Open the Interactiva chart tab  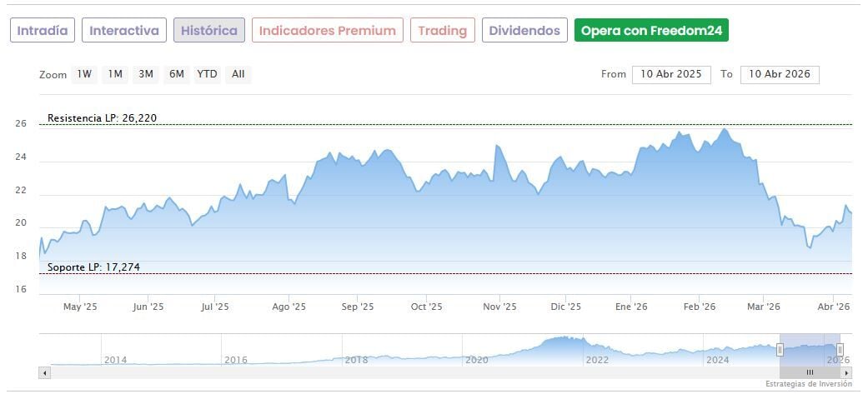tap(124, 31)
